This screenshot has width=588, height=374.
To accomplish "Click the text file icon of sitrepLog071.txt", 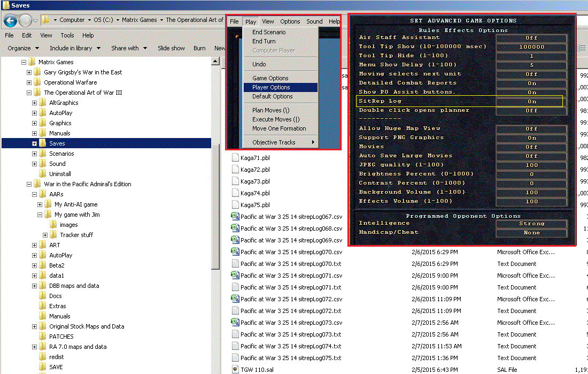I will click(235, 287).
